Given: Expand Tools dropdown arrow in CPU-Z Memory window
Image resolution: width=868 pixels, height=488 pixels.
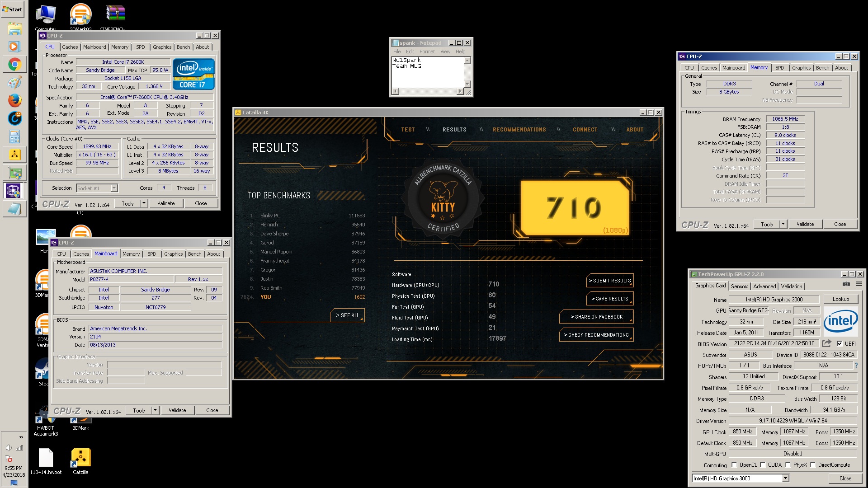Looking at the screenshot, I should click(x=783, y=224).
